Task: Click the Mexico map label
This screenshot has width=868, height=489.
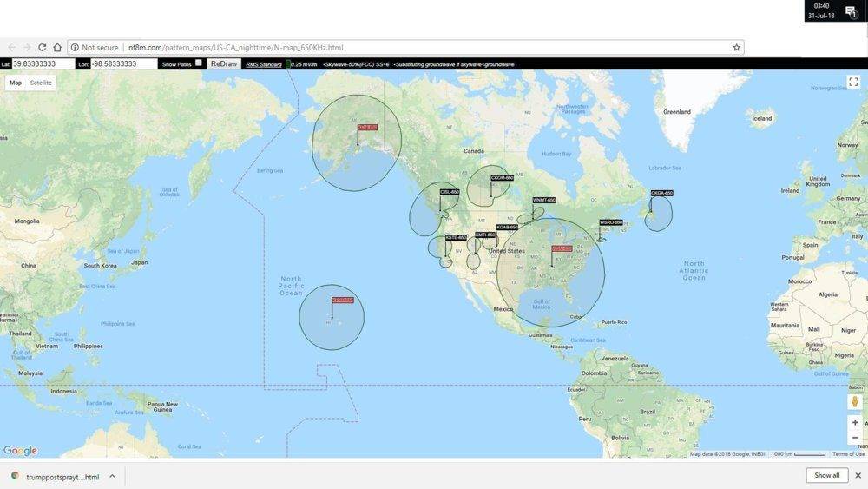Action: [503, 309]
